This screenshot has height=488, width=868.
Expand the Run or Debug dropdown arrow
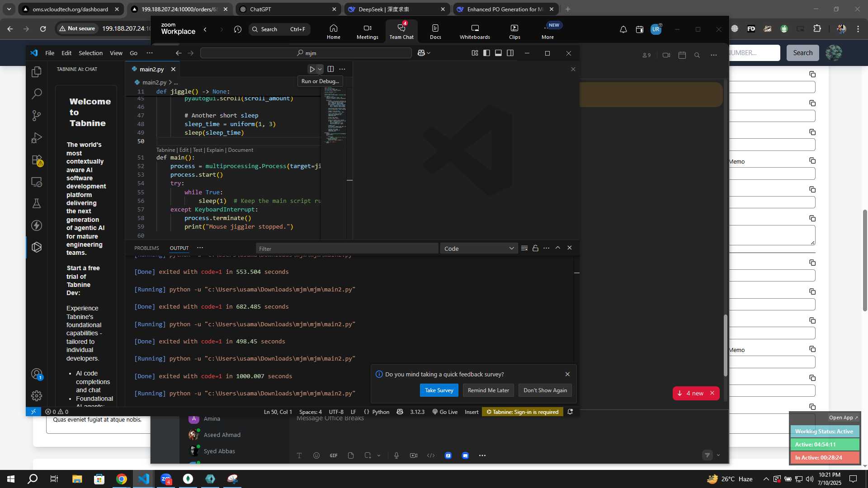320,69
